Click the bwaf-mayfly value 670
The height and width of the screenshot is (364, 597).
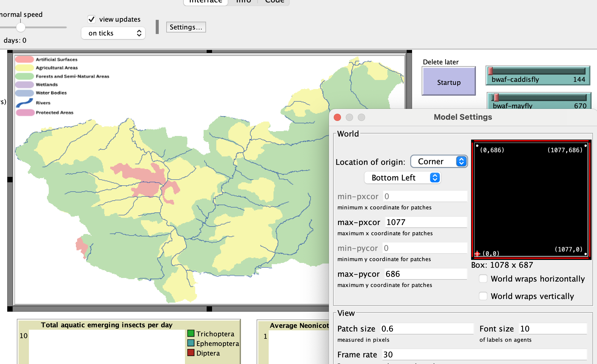click(x=580, y=106)
